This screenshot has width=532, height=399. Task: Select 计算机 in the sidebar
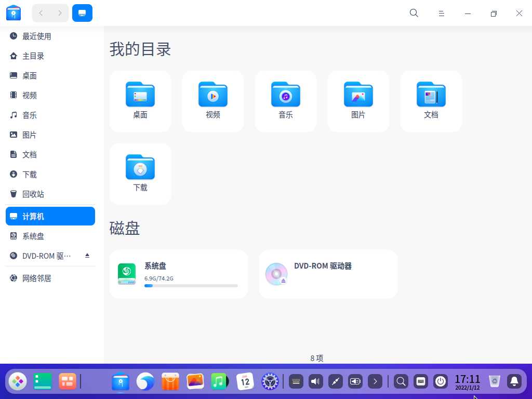tap(50, 216)
